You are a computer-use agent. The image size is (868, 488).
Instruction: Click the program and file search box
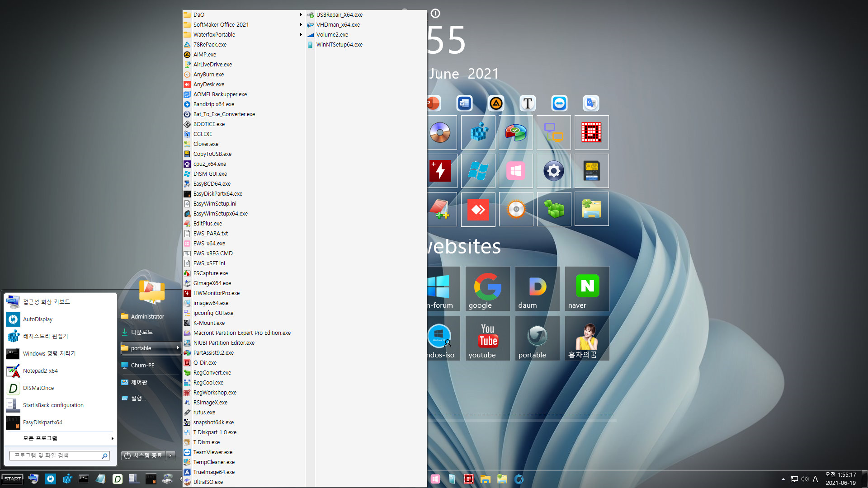[60, 455]
